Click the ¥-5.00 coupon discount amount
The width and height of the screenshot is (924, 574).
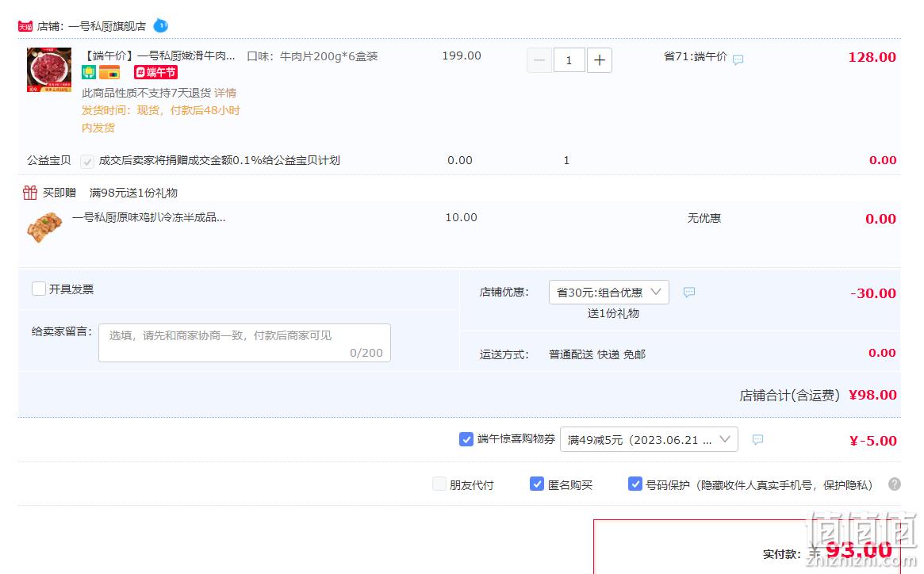pyautogui.click(x=873, y=441)
